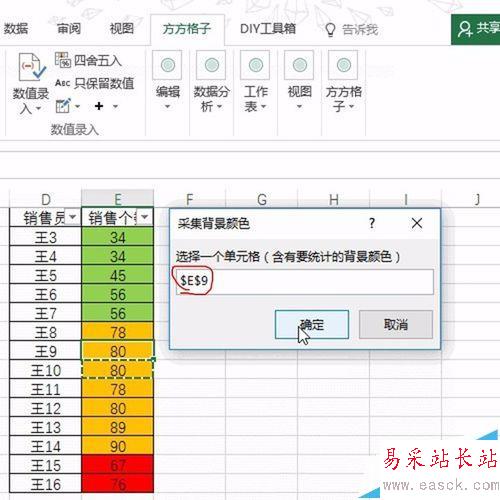The image size is (500, 500).
Task: Select cell 王12
Action: (x=46, y=408)
